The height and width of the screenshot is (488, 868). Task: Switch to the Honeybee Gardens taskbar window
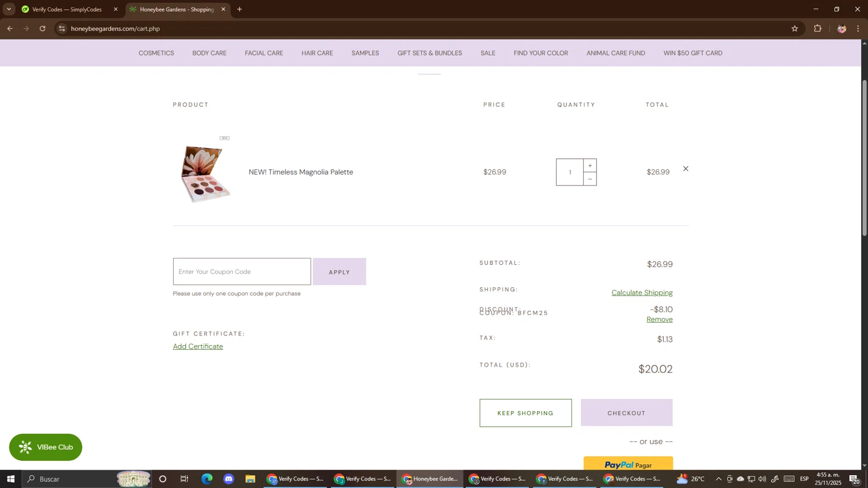pyautogui.click(x=430, y=479)
